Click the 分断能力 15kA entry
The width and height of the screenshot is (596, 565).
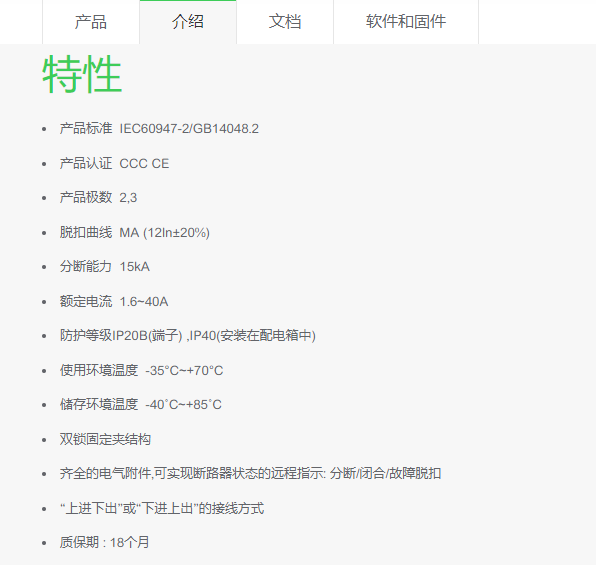pyautogui.click(x=105, y=267)
